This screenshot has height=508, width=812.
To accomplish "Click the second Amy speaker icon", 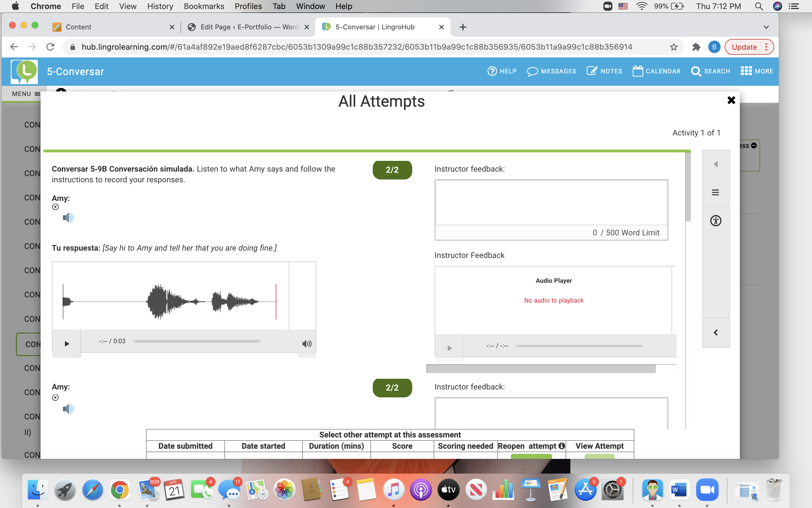I will coord(68,409).
